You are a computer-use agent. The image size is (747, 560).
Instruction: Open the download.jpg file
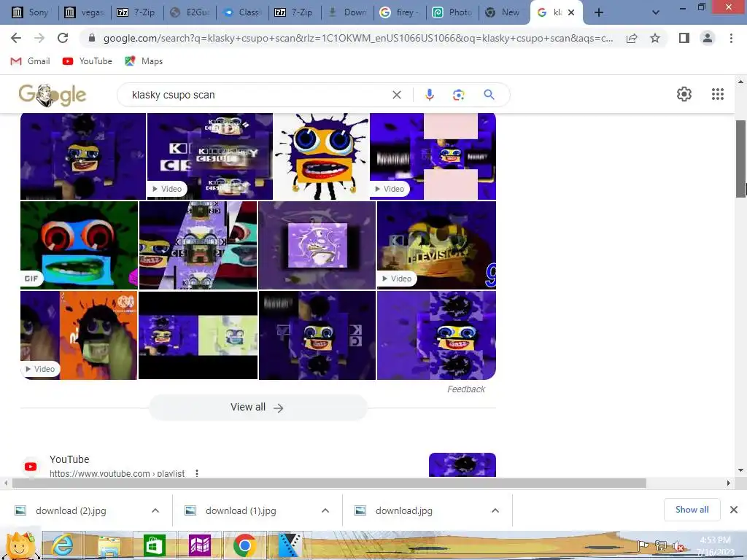point(404,511)
